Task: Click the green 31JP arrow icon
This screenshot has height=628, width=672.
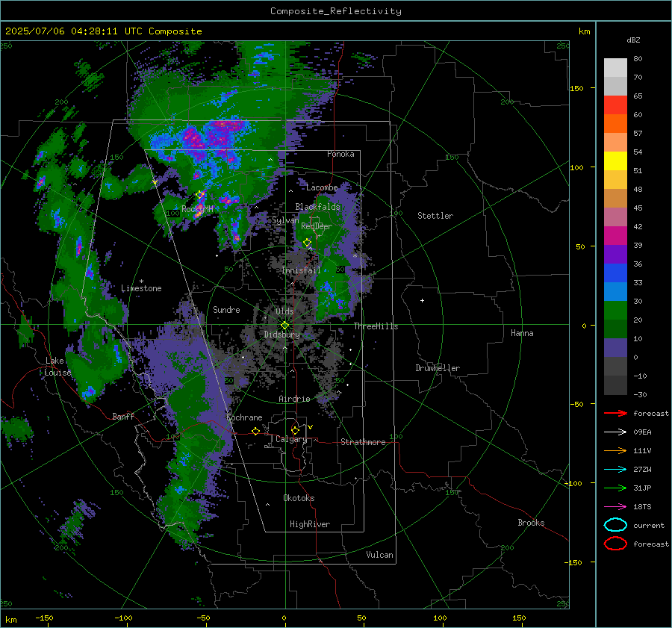Action: point(615,488)
